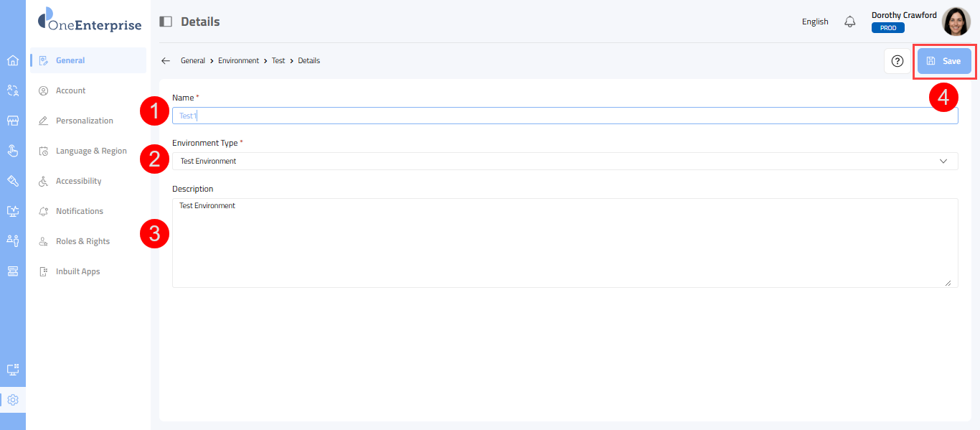
Task: Open Accessibility settings
Action: tap(78, 181)
